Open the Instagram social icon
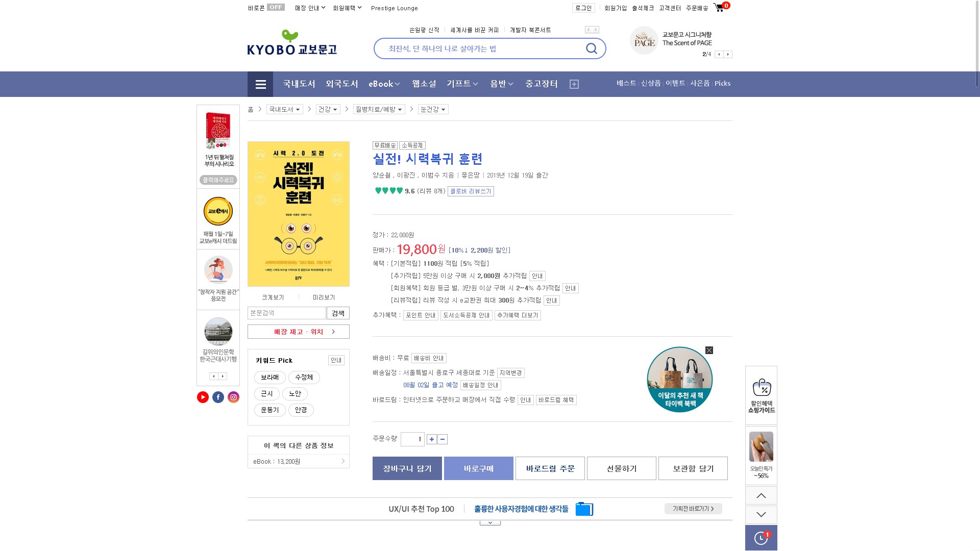The image size is (980, 551). 233,397
